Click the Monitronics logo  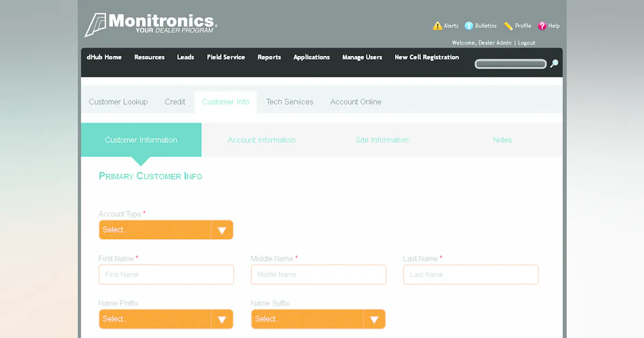click(151, 25)
